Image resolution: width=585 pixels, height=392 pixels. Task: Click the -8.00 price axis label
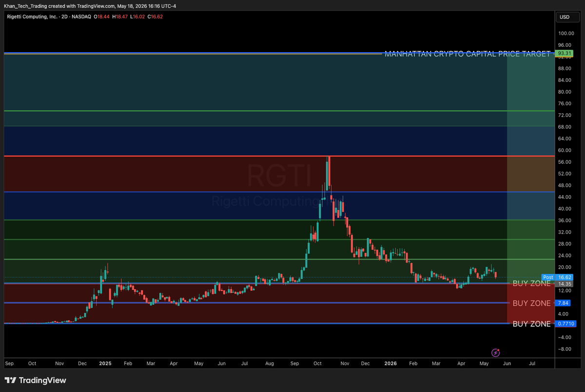[x=565, y=349]
